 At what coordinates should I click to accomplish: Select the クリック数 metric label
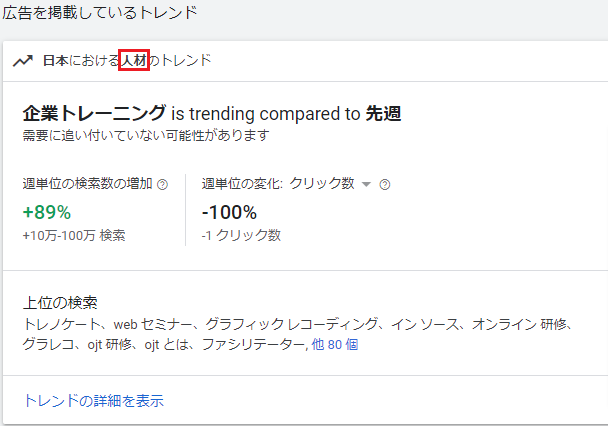322,183
